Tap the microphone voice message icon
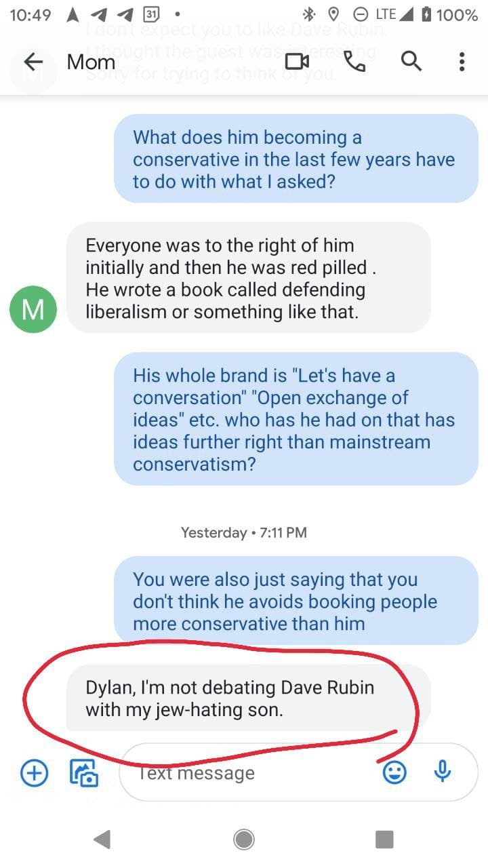Viewport: 488px width, 868px height. 443,772
